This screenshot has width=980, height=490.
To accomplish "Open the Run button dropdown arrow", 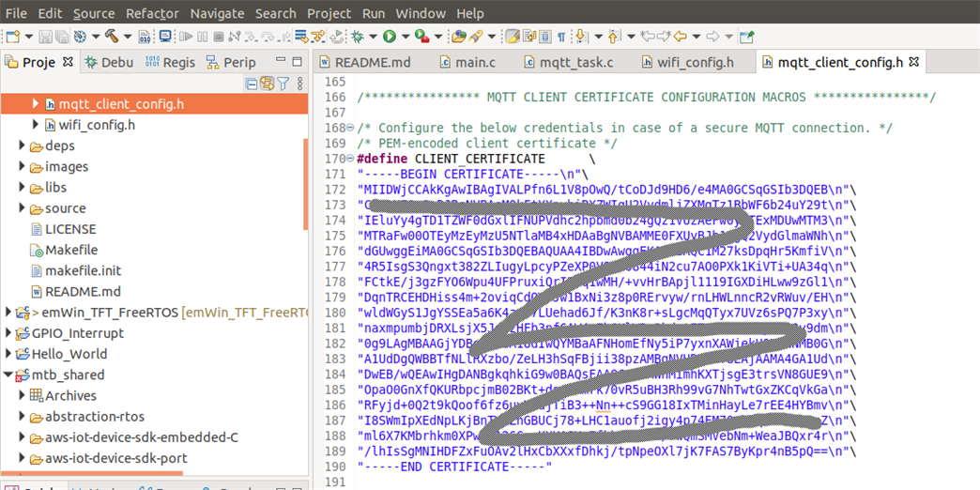I will coord(404,37).
